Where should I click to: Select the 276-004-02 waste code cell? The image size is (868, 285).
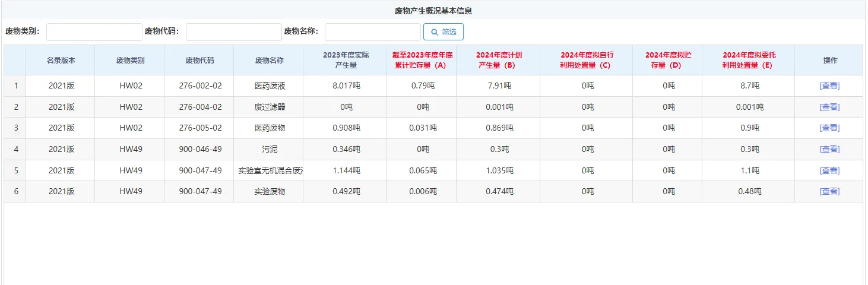tap(199, 107)
